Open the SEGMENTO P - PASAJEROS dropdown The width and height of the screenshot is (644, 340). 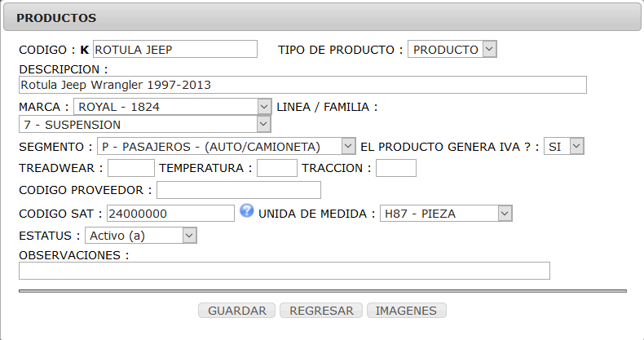[227, 147]
